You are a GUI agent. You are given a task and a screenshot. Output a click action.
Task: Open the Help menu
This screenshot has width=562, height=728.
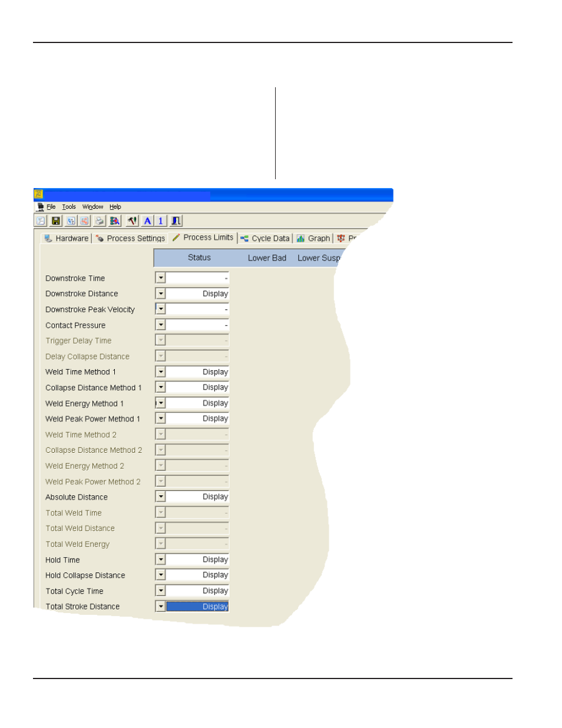pos(115,207)
